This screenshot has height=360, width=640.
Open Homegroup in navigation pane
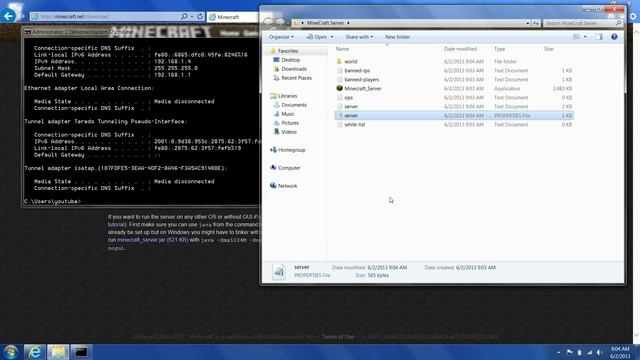(291, 150)
